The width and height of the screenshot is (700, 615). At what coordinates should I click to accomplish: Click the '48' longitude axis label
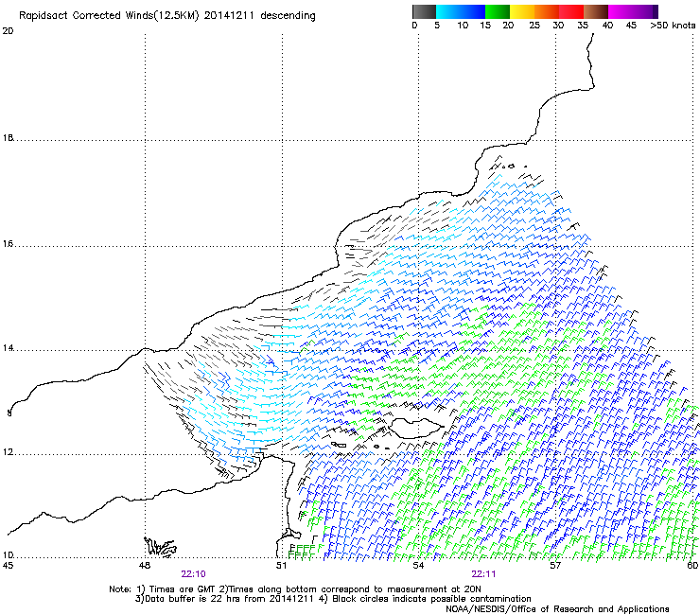coord(144,566)
